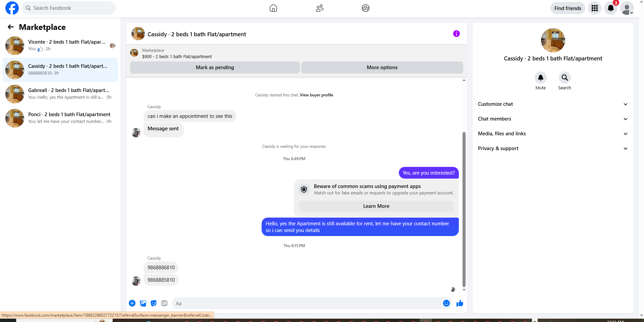Image resolution: width=644 pixels, height=322 pixels.
Task: Focus the Search Facebook field
Action: 68,8
